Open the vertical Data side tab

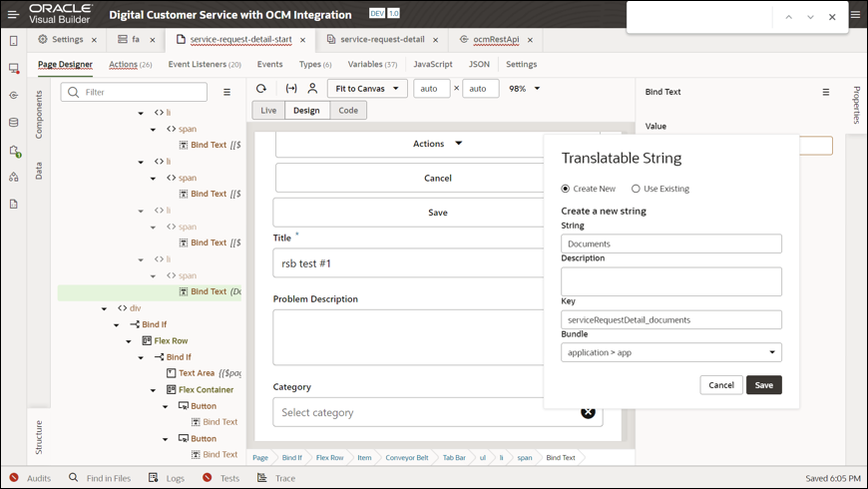[39, 171]
